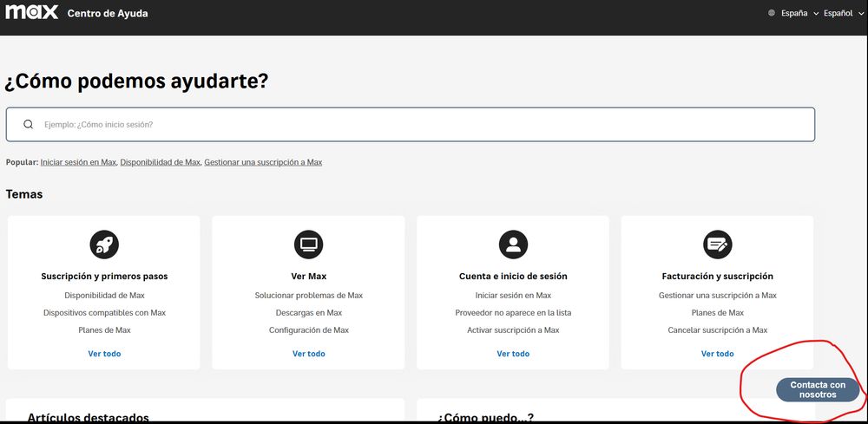The height and width of the screenshot is (424, 868).
Task: Open Planes de Max under Suscripción y primeros pasos
Action: [104, 330]
